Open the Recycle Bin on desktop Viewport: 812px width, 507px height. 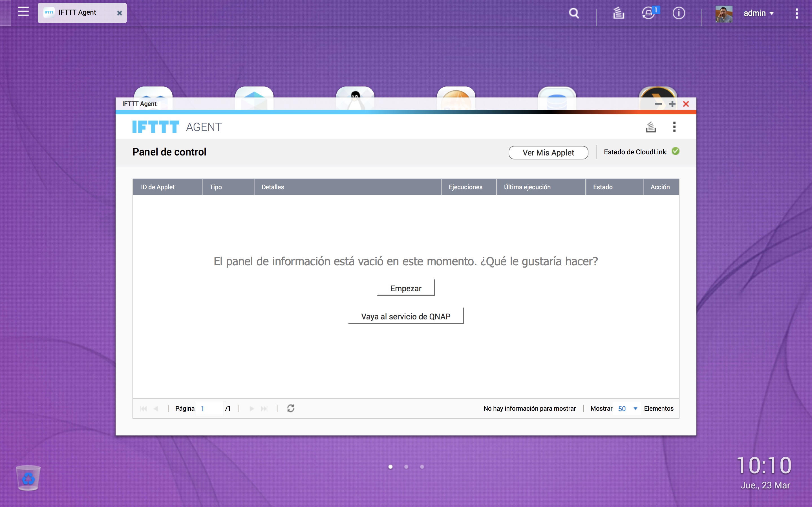click(28, 478)
